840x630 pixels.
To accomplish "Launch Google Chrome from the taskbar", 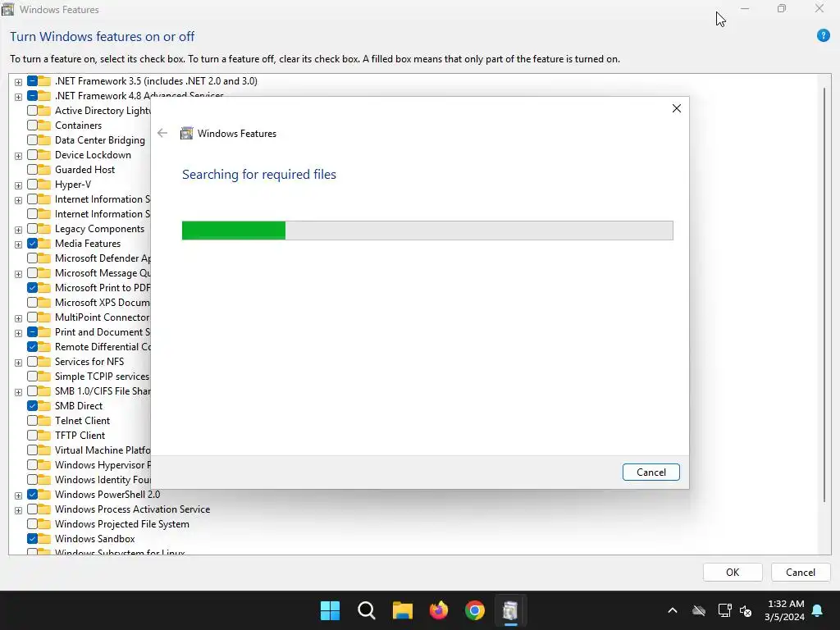I will click(475, 610).
